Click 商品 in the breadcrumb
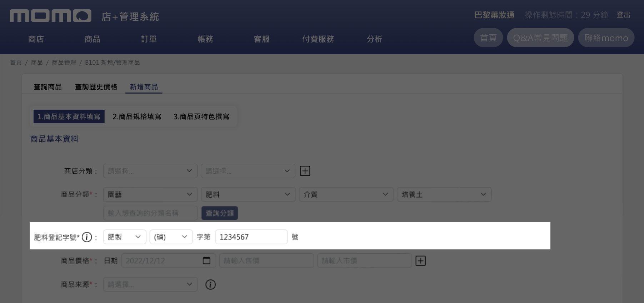The image size is (644, 303). click(37, 63)
